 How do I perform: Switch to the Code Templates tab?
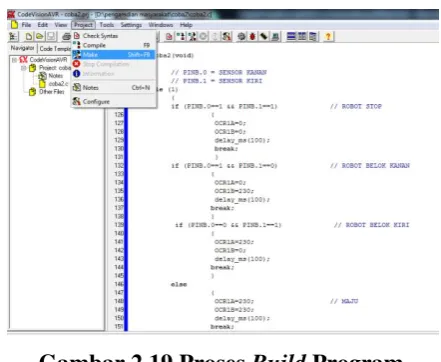pyautogui.click(x=55, y=49)
